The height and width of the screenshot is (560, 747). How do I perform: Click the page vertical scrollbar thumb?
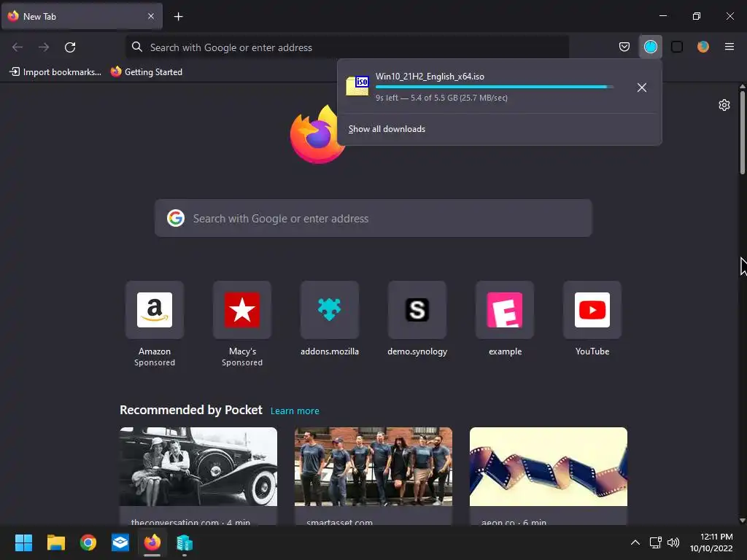click(742, 133)
